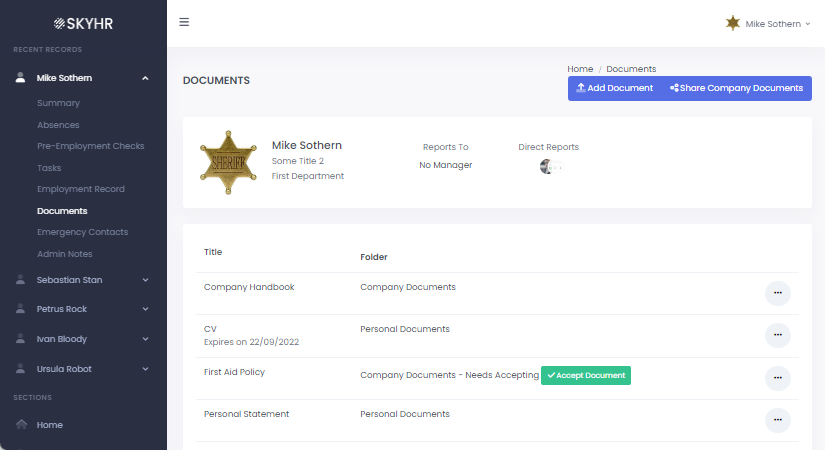Open Personal Statement row actions menu
The height and width of the screenshot is (450, 825).
point(777,420)
